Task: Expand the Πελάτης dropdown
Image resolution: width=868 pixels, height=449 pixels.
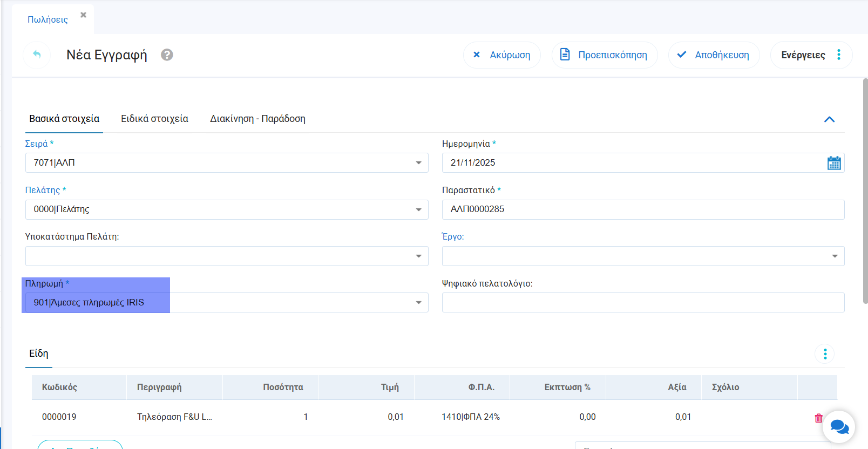Action: click(418, 209)
